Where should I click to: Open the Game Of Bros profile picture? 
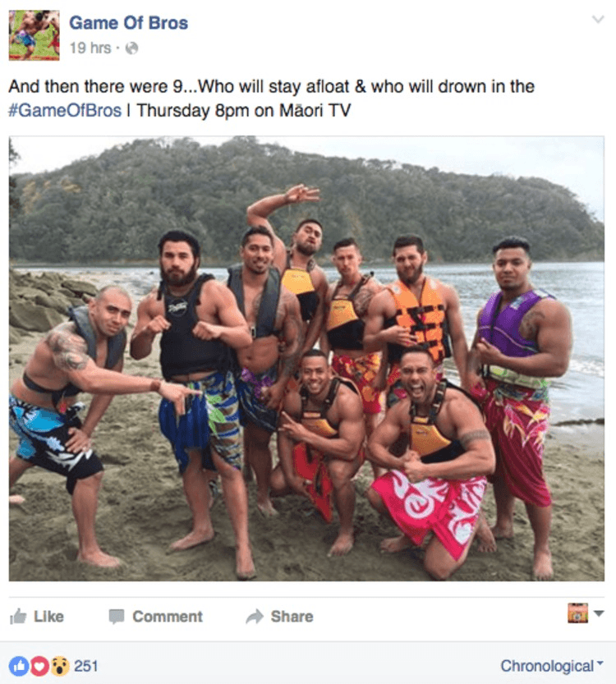pos(34,35)
